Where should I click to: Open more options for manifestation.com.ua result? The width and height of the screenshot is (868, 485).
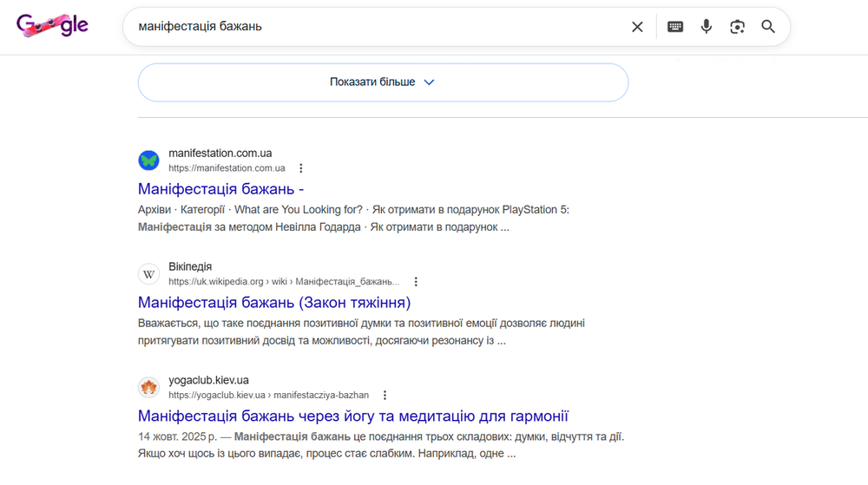[x=301, y=168]
